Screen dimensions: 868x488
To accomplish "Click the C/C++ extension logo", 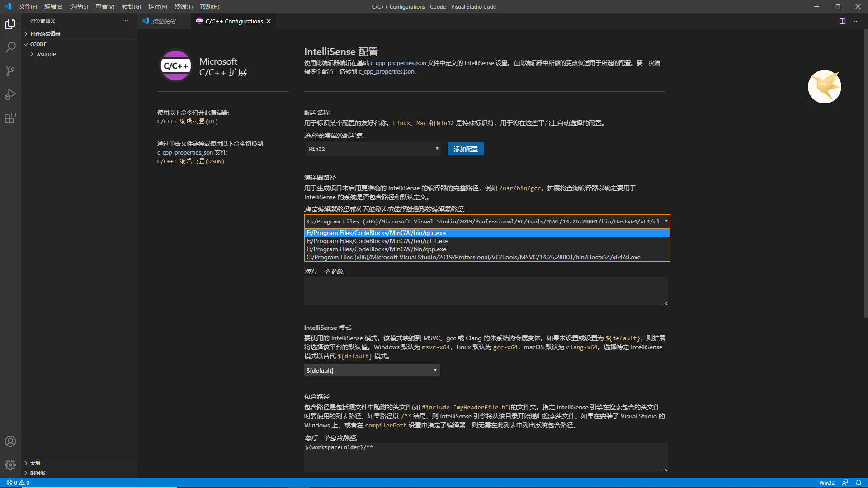I will [176, 66].
